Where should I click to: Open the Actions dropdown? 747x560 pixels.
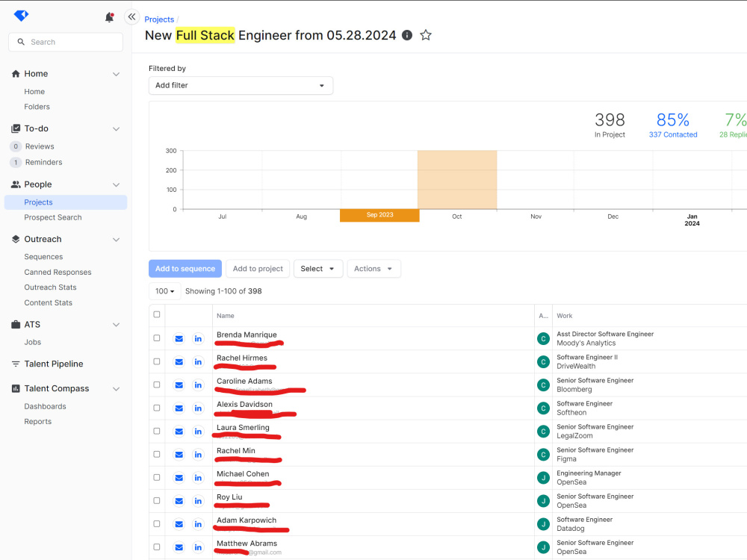[373, 269]
